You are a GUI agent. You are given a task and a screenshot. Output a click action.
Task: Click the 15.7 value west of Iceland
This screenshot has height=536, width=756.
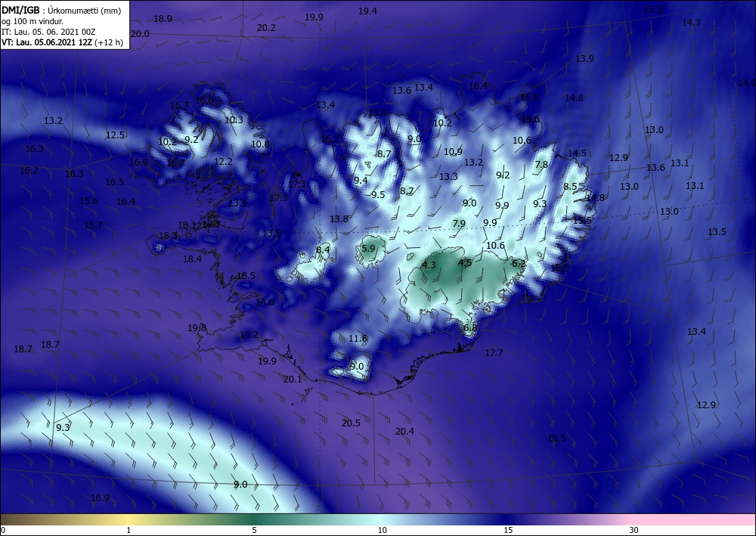tap(93, 225)
